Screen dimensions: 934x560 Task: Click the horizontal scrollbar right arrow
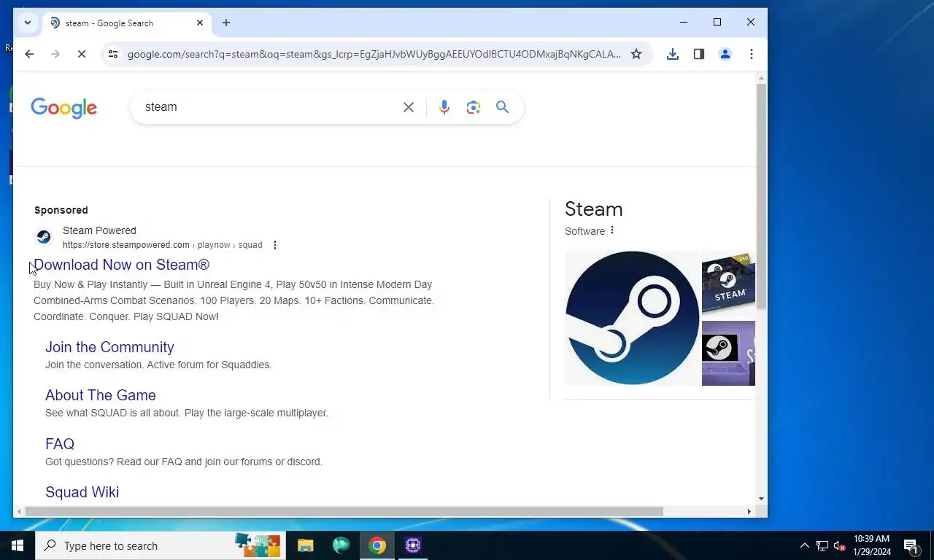tap(749, 511)
